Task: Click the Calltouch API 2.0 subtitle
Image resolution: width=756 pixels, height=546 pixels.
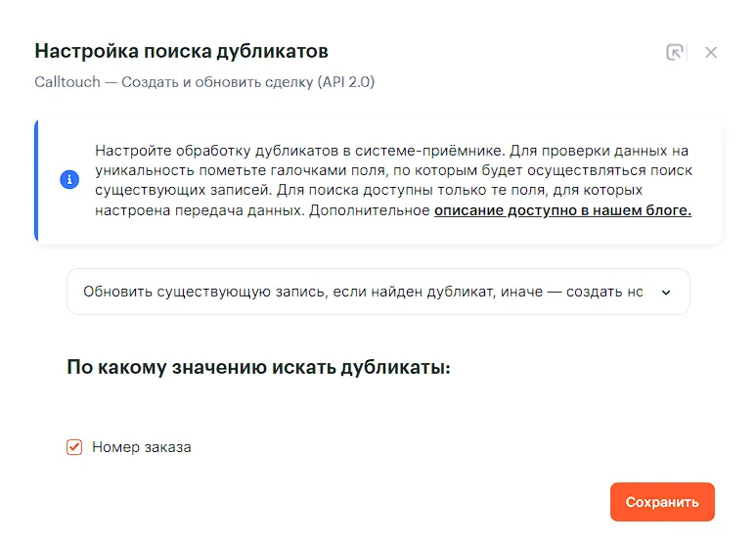Action: tap(204, 82)
